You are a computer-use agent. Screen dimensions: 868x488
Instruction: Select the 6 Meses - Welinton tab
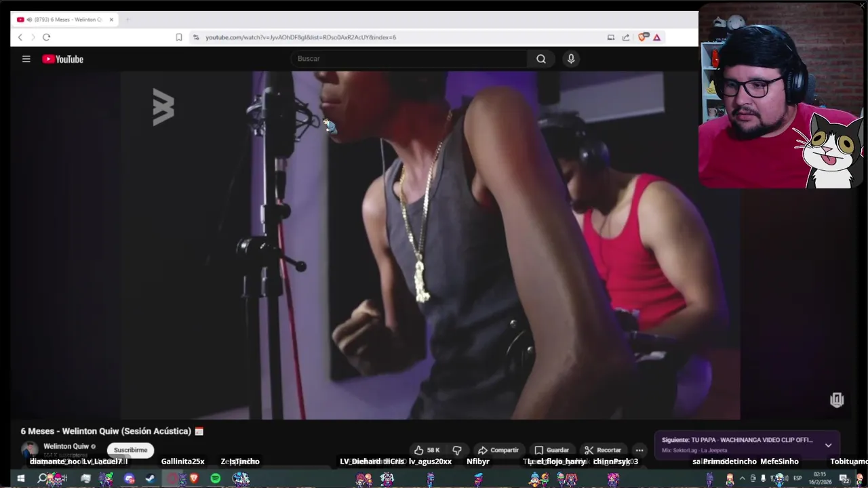(66, 20)
